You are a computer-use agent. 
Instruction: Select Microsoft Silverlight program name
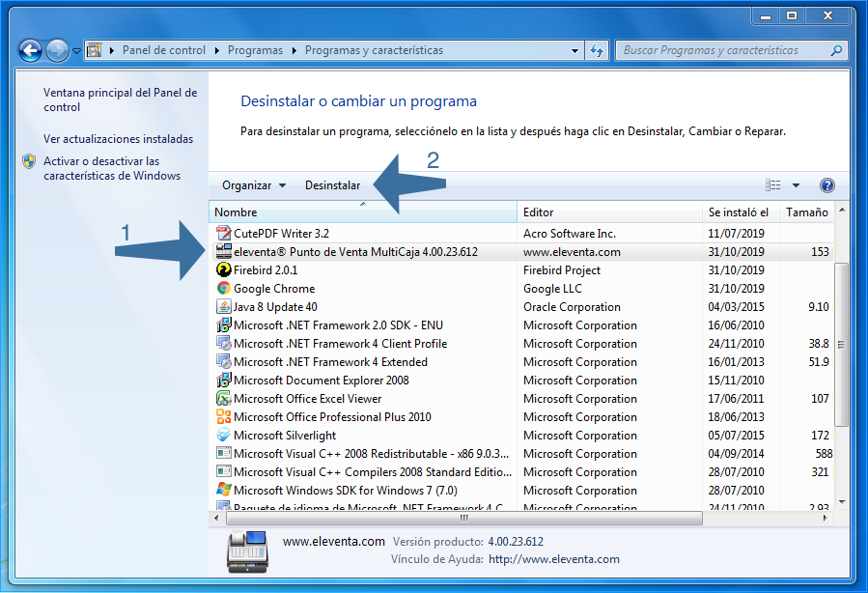pyautogui.click(x=285, y=436)
